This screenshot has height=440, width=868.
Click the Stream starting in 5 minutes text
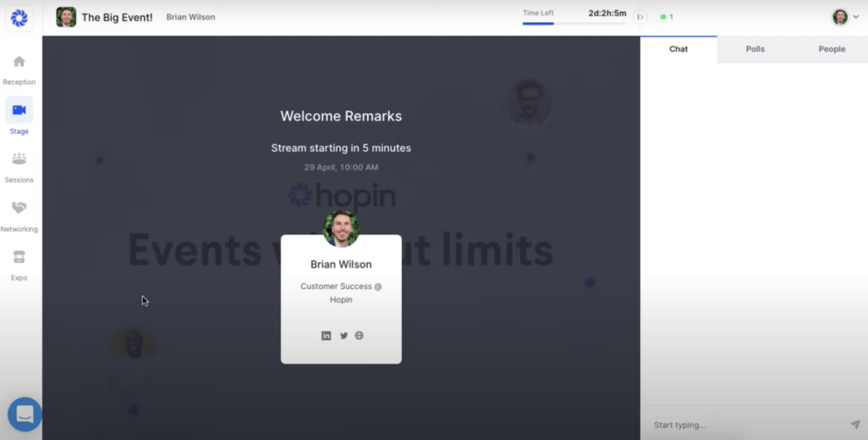pos(341,148)
